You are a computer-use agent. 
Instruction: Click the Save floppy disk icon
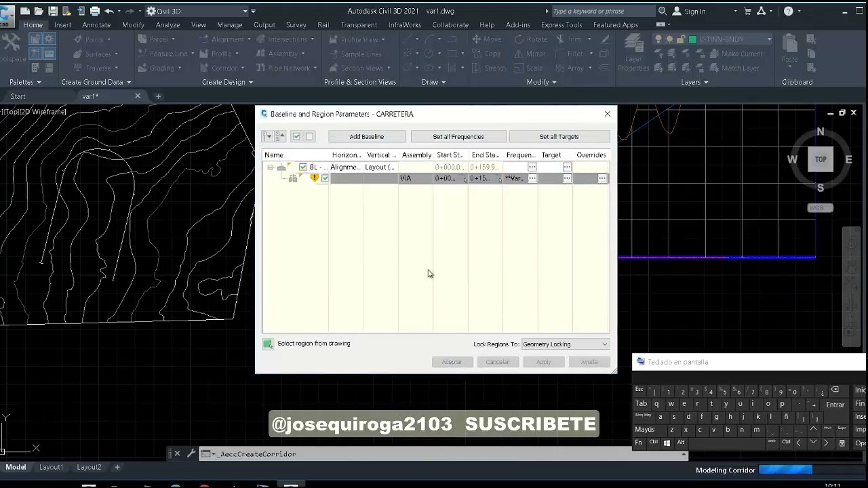point(53,11)
